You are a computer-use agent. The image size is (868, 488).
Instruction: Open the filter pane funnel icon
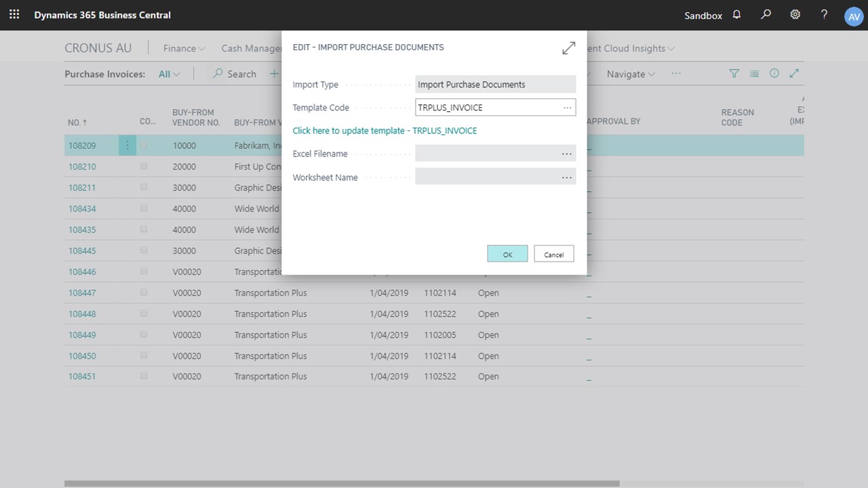click(x=734, y=73)
